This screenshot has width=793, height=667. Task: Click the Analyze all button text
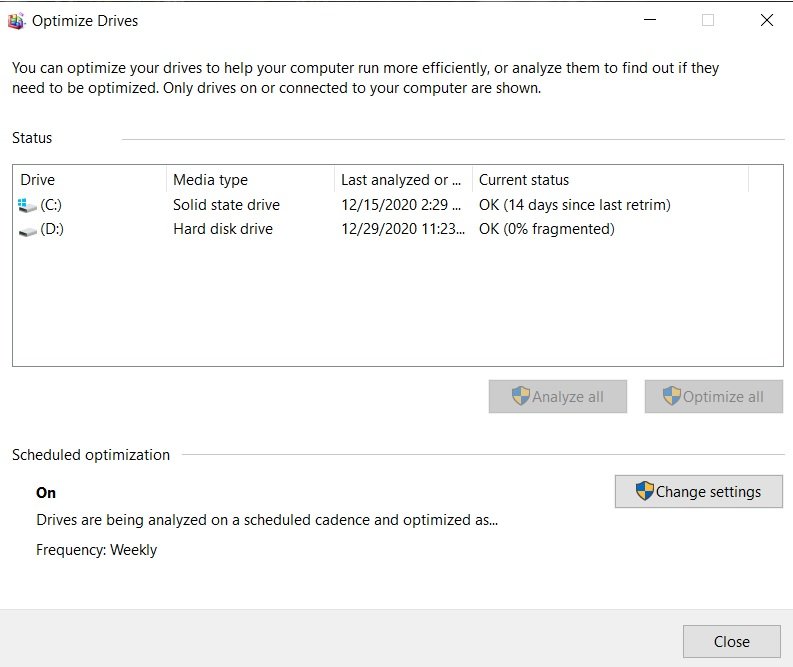(567, 397)
